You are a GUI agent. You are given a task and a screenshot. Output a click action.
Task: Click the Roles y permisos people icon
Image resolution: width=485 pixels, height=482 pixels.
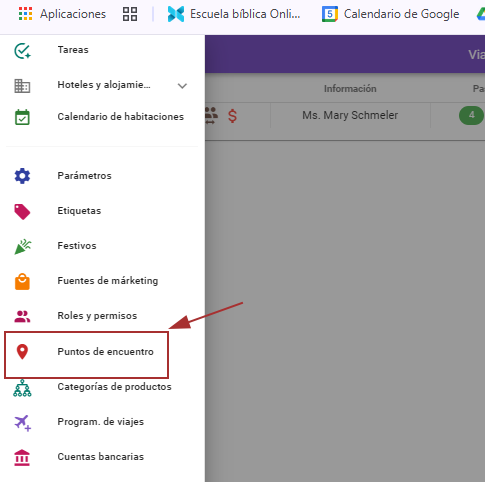[x=22, y=316]
